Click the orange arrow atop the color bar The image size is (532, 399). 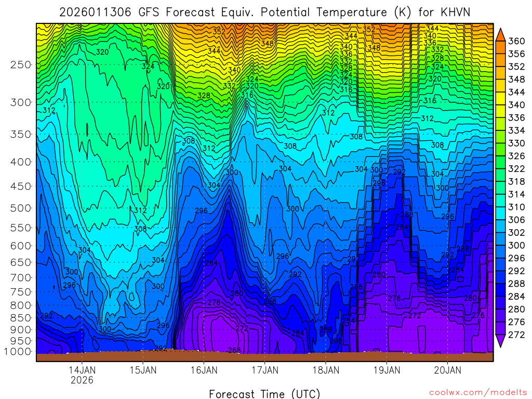pyautogui.click(x=500, y=35)
